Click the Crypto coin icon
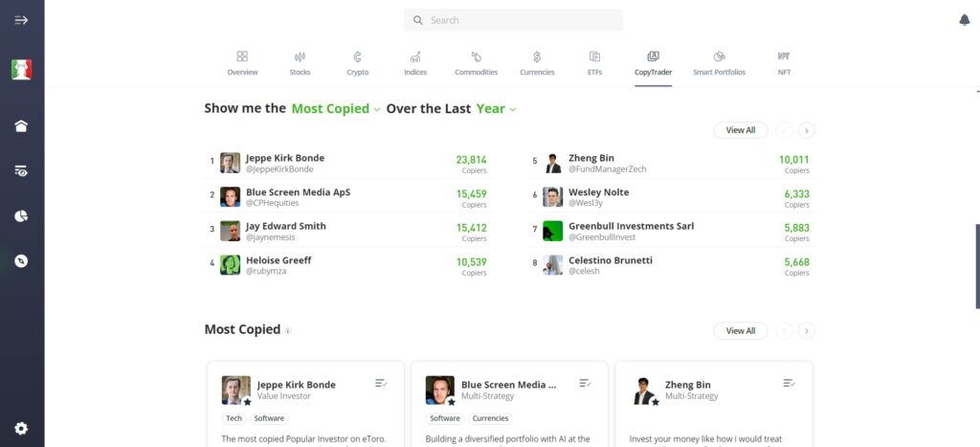Viewport: 980px width, 447px height. 358,56
